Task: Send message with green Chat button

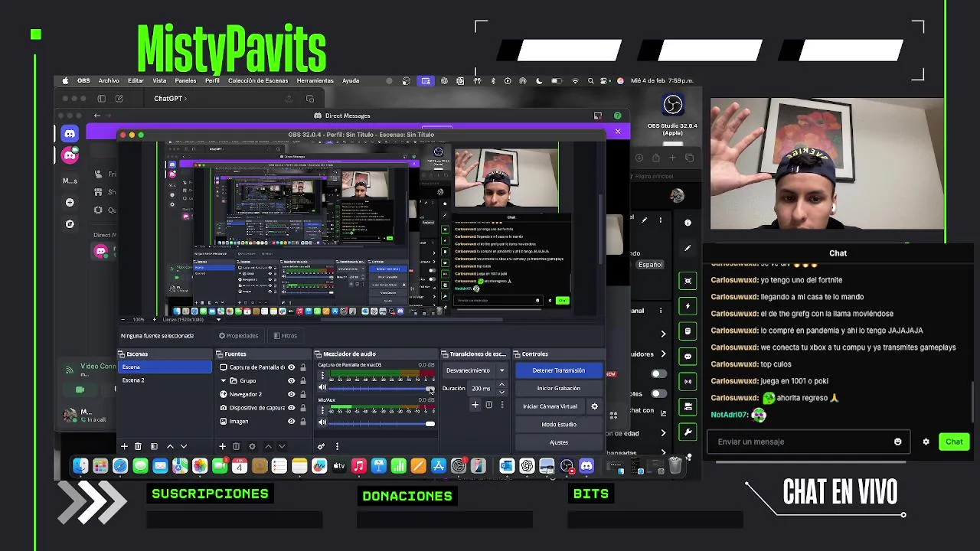Action: (x=954, y=442)
